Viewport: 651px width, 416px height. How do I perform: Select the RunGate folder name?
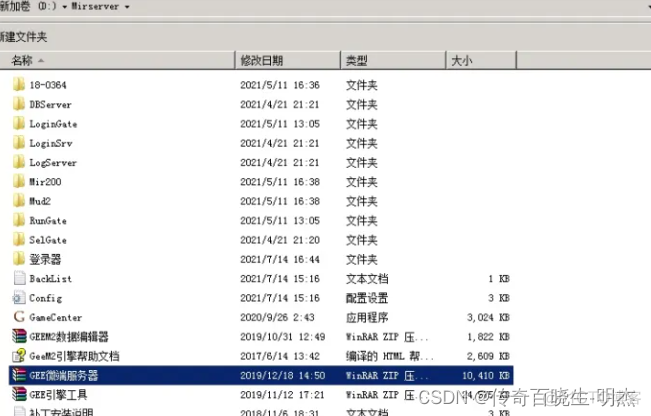48,220
